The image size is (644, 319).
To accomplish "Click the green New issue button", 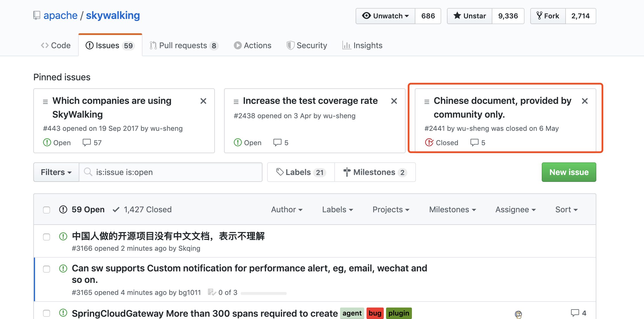I will pos(569,172).
